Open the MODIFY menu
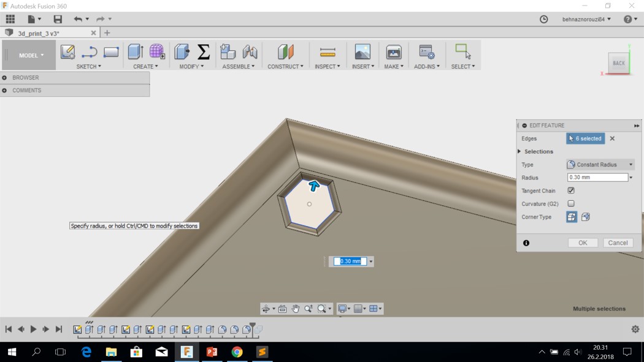Viewport: 644px width, 362px height. (191, 66)
